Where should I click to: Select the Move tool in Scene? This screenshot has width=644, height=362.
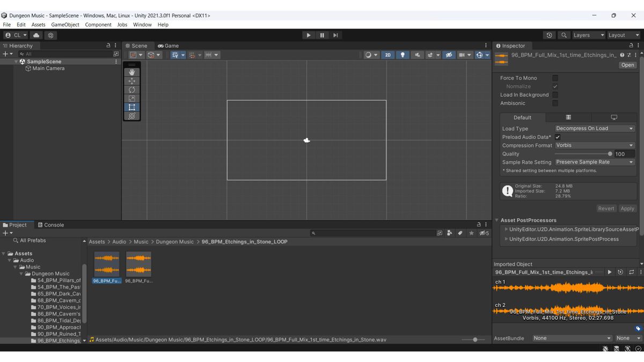click(x=132, y=81)
